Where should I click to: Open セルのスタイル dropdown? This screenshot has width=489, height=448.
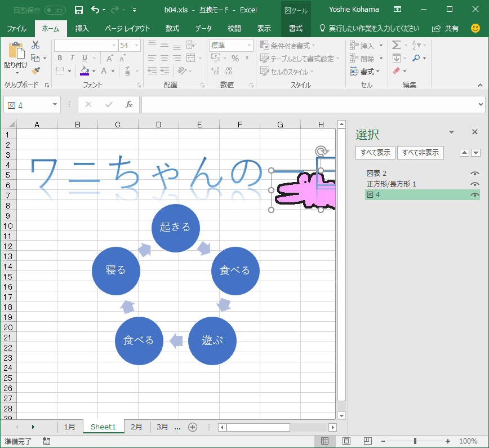[287, 72]
